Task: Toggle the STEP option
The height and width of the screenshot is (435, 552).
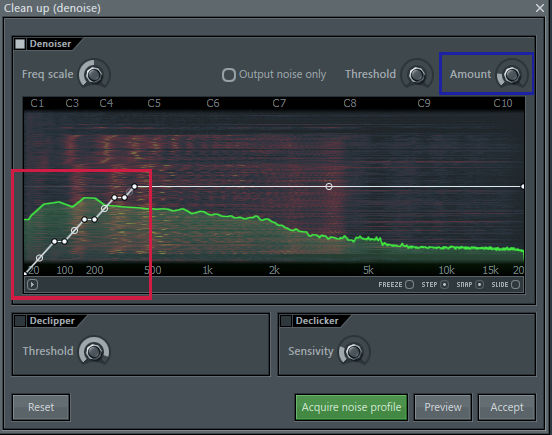Action: point(445,284)
